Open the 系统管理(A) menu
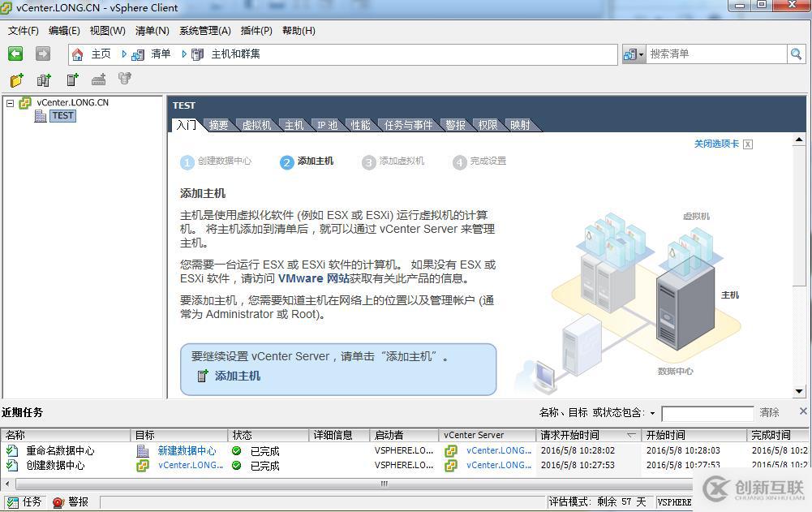This screenshot has width=812, height=512. 205,31
